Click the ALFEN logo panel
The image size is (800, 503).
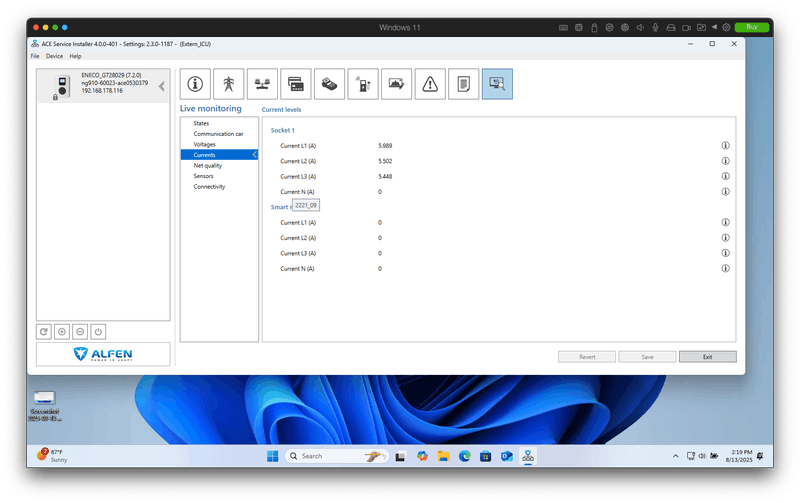[x=103, y=354]
